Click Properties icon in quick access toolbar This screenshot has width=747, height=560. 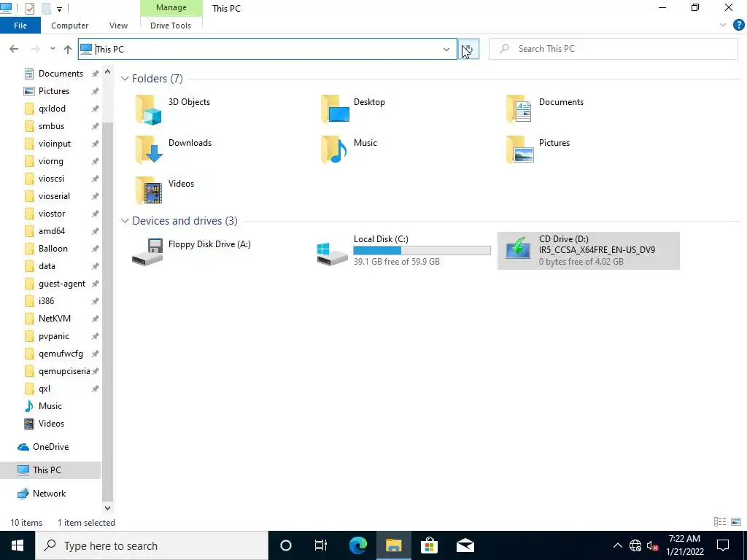(x=29, y=9)
